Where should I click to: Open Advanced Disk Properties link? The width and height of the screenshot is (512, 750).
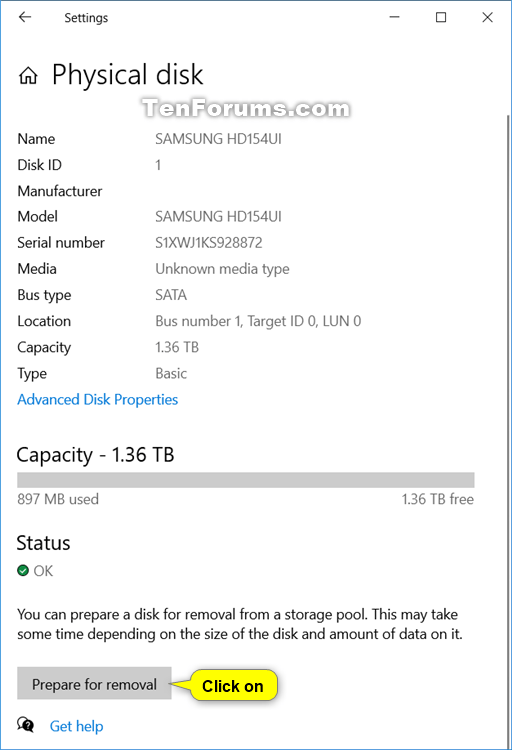(98, 399)
